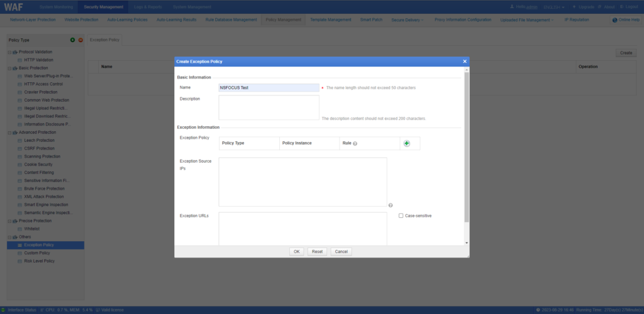
Task: Open the System Monitoring top menu
Action: click(56, 7)
